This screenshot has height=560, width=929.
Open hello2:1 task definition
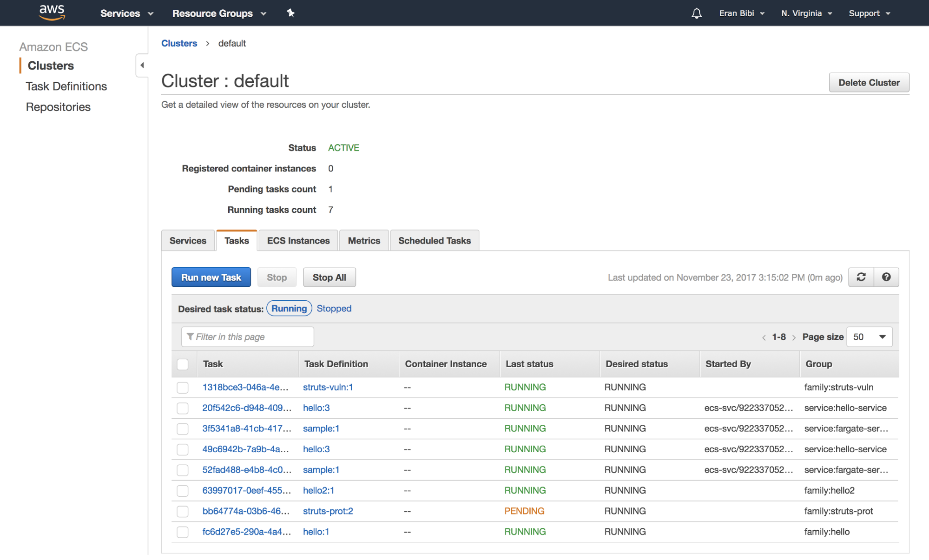pyautogui.click(x=318, y=490)
